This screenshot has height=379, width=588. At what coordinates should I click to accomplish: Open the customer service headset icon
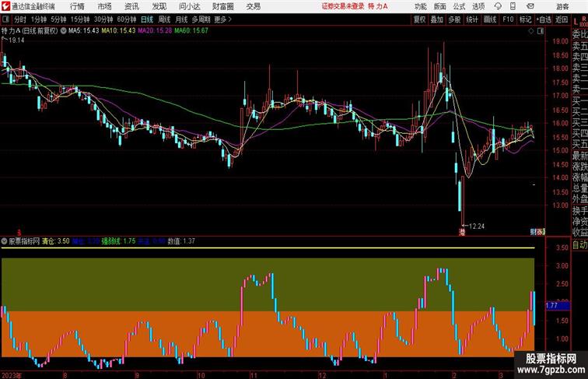point(498,6)
